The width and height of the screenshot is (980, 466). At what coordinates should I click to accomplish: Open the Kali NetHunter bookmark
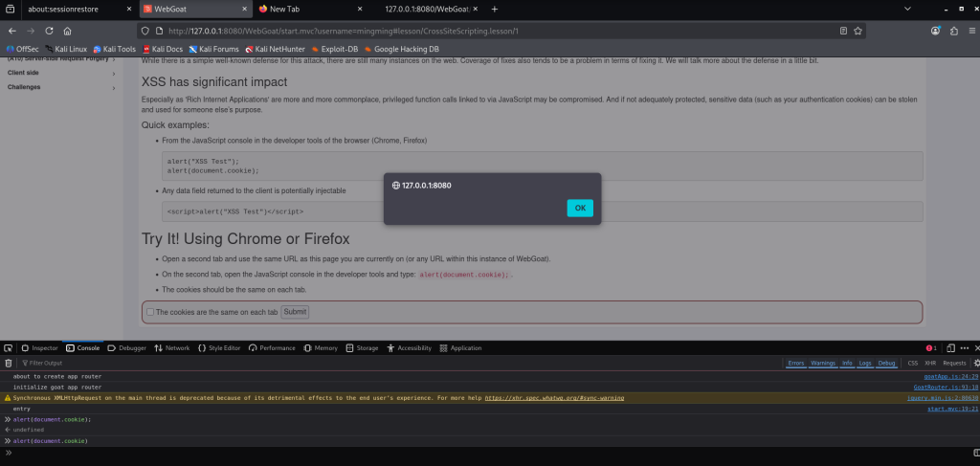(x=276, y=49)
